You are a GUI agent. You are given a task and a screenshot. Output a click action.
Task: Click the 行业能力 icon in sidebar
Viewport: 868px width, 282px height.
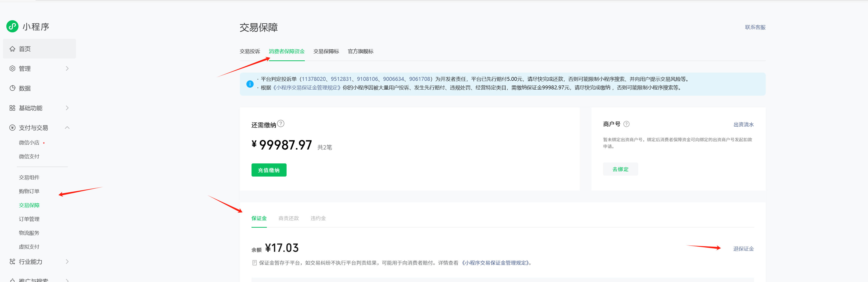[12, 262]
